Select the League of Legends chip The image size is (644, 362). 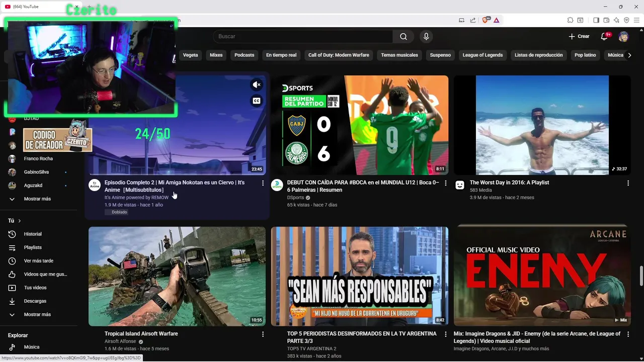tap(482, 55)
